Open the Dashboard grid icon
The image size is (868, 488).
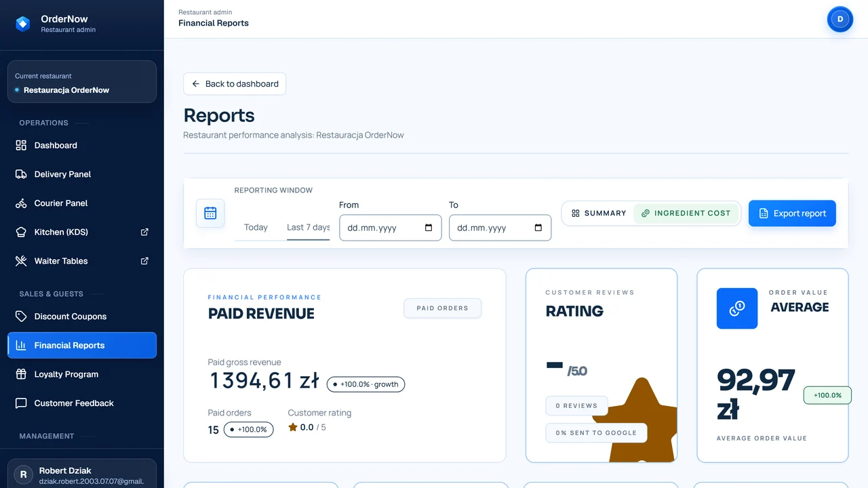tap(21, 145)
